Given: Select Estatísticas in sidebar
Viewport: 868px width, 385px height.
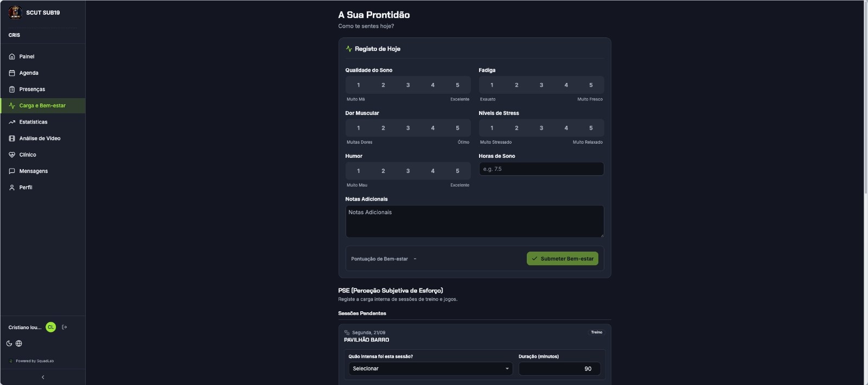Looking at the screenshot, I should pyautogui.click(x=43, y=122).
